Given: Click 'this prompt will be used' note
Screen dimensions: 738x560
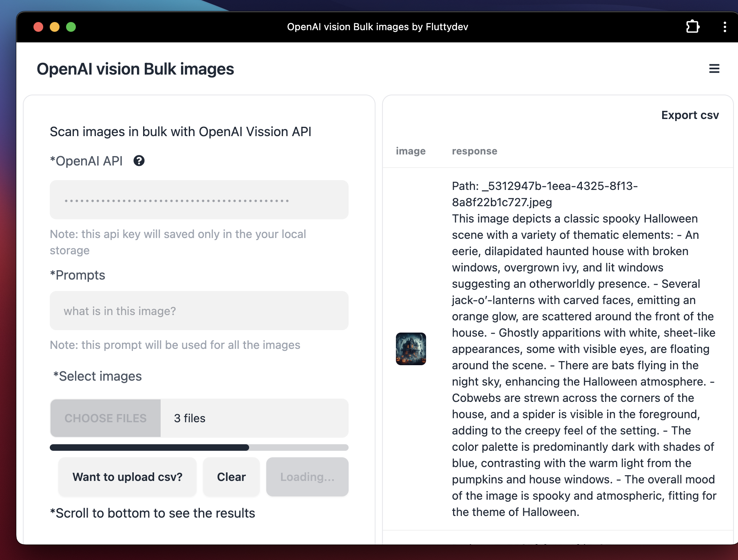Looking at the screenshot, I should click(x=175, y=345).
